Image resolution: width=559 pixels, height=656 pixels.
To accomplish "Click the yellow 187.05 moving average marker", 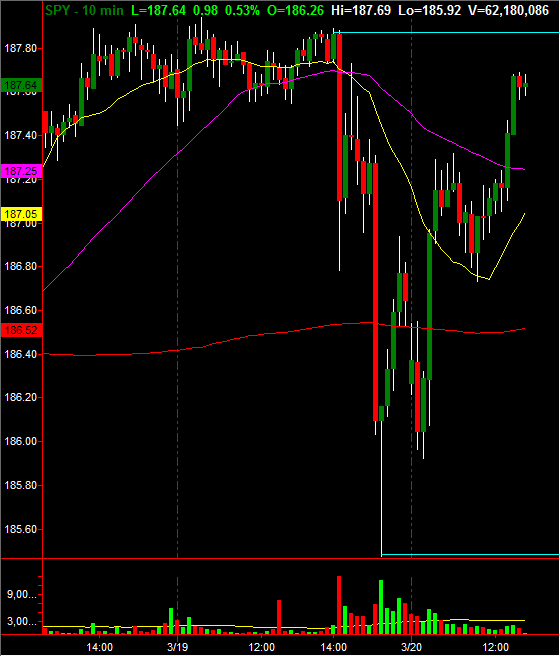I will [21, 214].
